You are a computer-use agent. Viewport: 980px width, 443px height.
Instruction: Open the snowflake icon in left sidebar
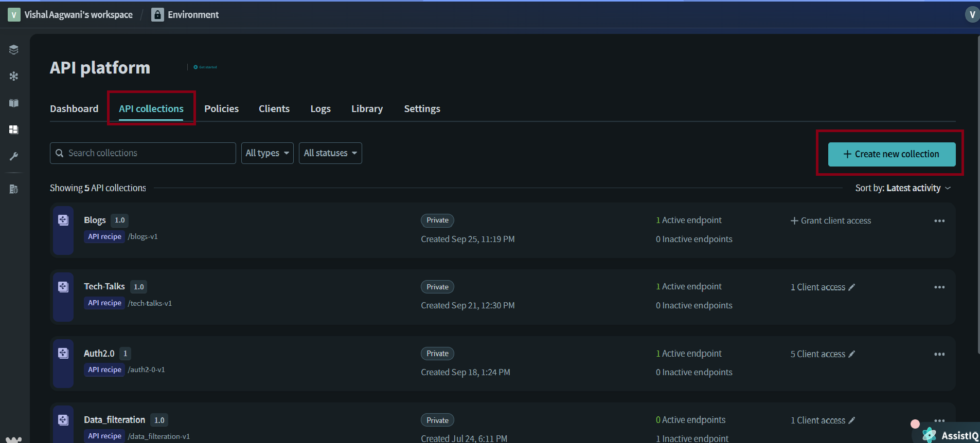[14, 76]
